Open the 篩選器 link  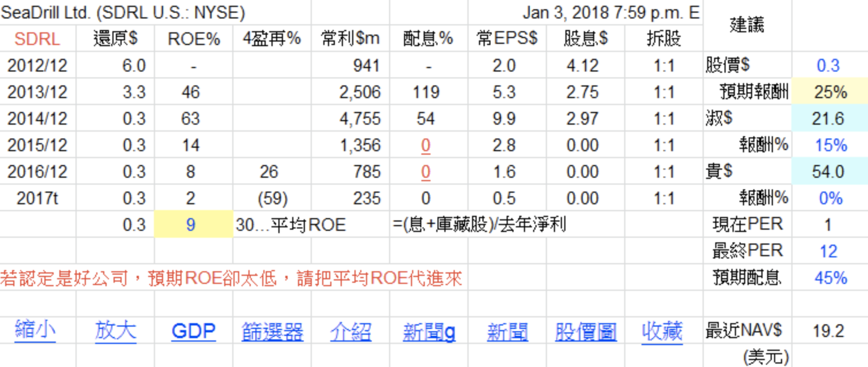point(272,331)
